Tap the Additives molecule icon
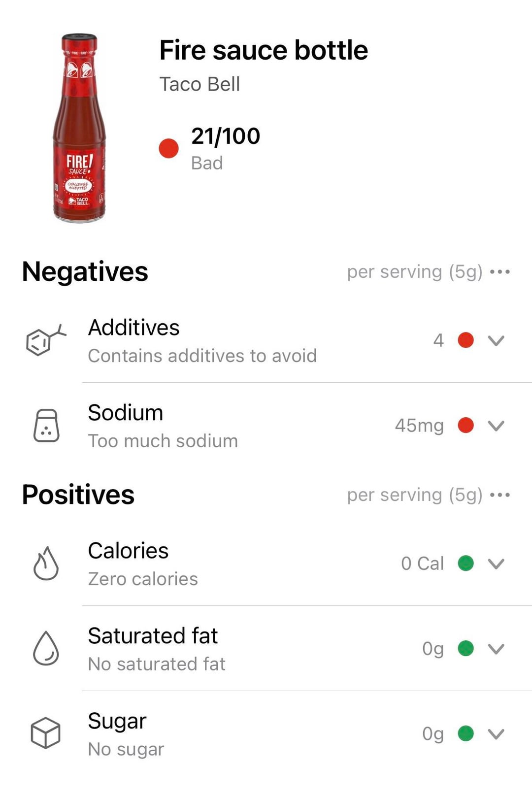Screen dimensions: 532x796 (45, 340)
